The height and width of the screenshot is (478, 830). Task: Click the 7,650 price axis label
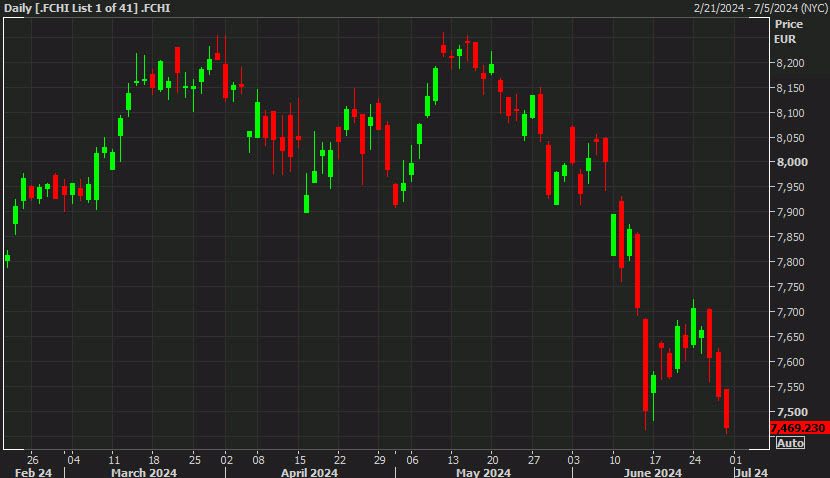pyautogui.click(x=790, y=337)
